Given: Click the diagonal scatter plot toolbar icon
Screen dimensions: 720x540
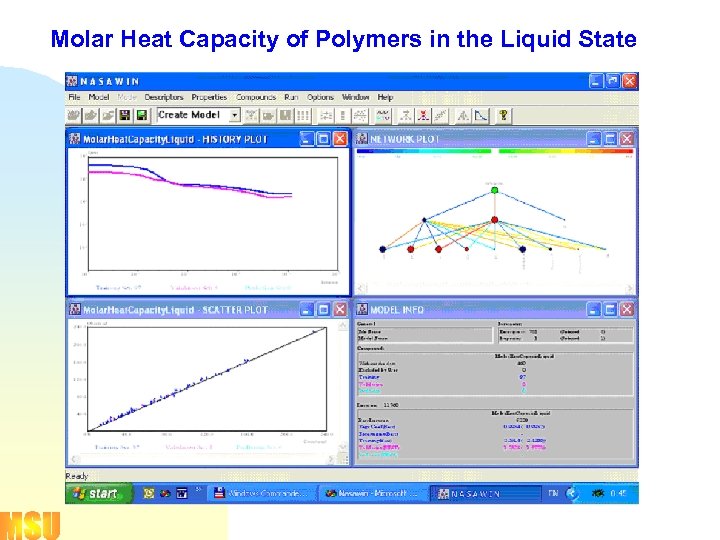Looking at the screenshot, I should click(440, 115).
